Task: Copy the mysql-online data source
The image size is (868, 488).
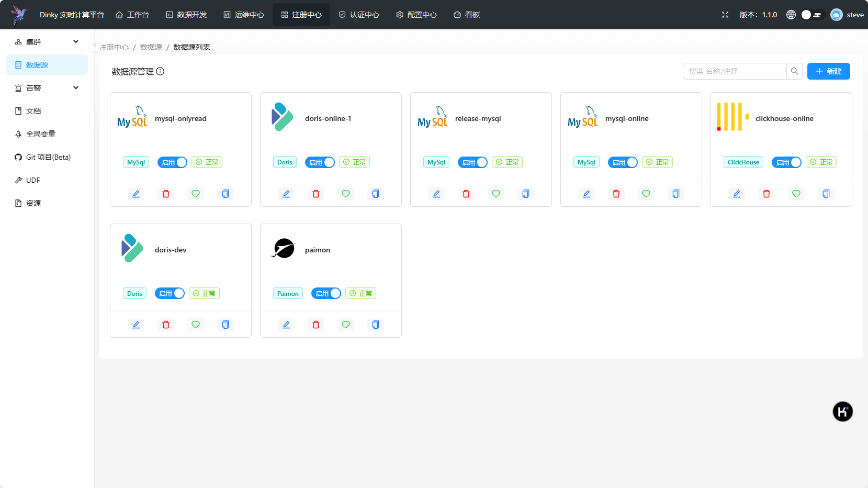Action: (x=676, y=194)
